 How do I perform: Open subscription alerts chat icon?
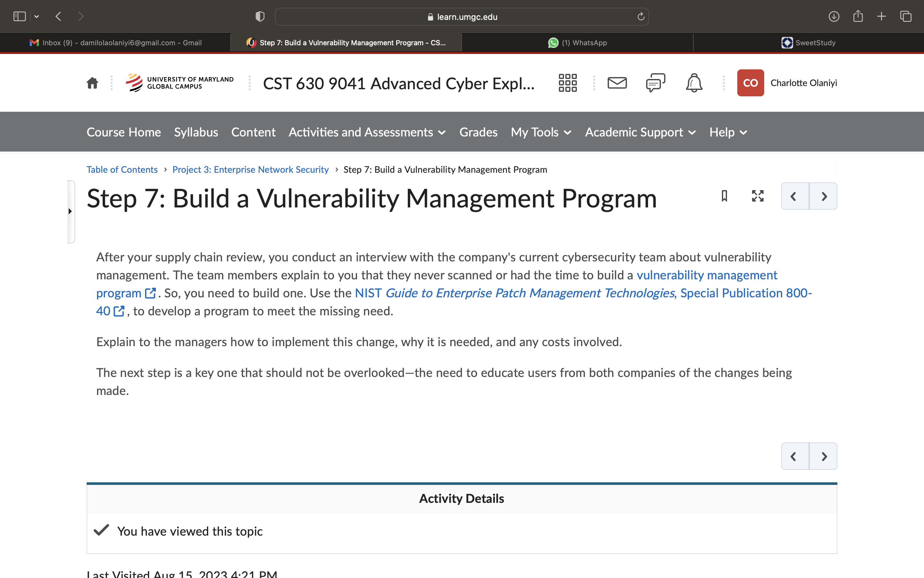[x=655, y=83]
